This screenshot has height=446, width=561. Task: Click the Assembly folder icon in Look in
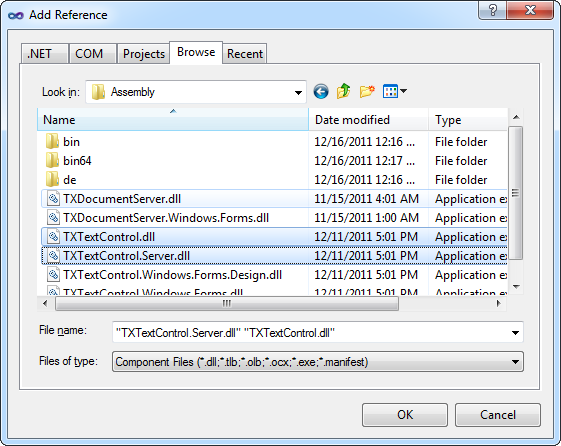98,92
